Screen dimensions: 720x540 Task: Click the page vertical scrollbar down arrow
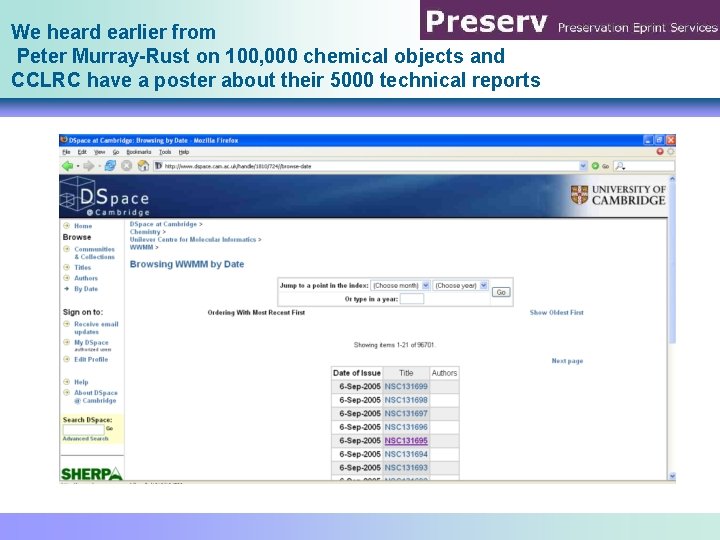pos(672,476)
